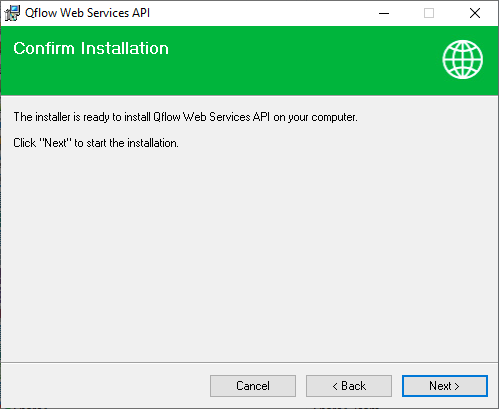Click the white globe icon in the green banner
The image size is (499, 409).
462,59
